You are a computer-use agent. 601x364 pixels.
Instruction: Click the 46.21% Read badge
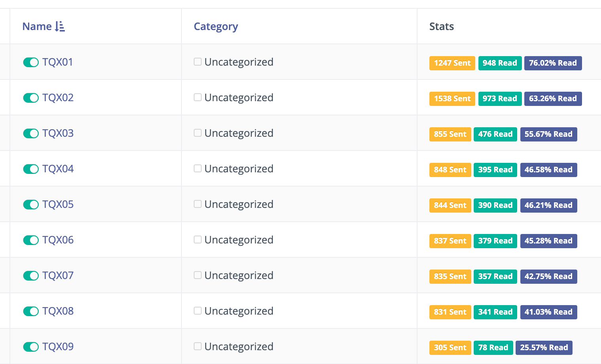click(548, 206)
